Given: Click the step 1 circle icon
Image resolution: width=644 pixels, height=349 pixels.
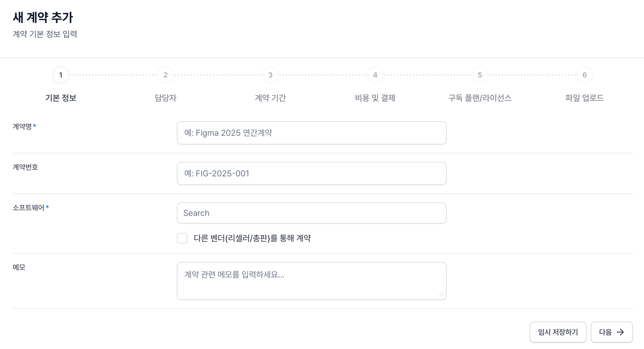Looking at the screenshot, I should (x=61, y=75).
